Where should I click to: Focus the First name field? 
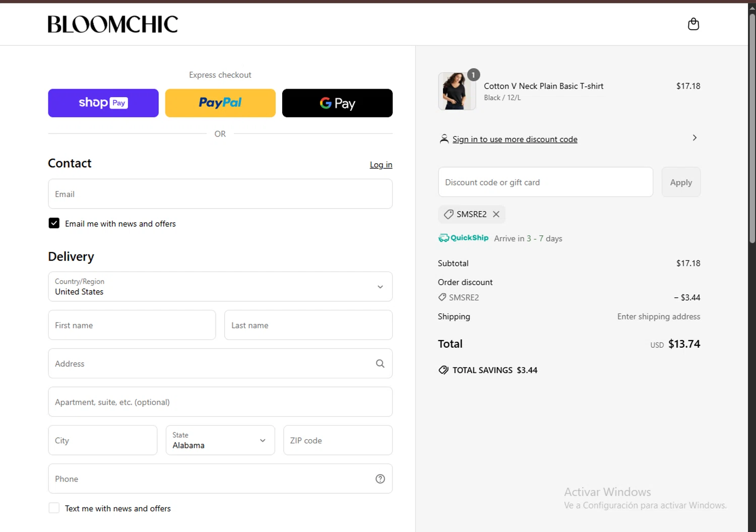coord(132,325)
